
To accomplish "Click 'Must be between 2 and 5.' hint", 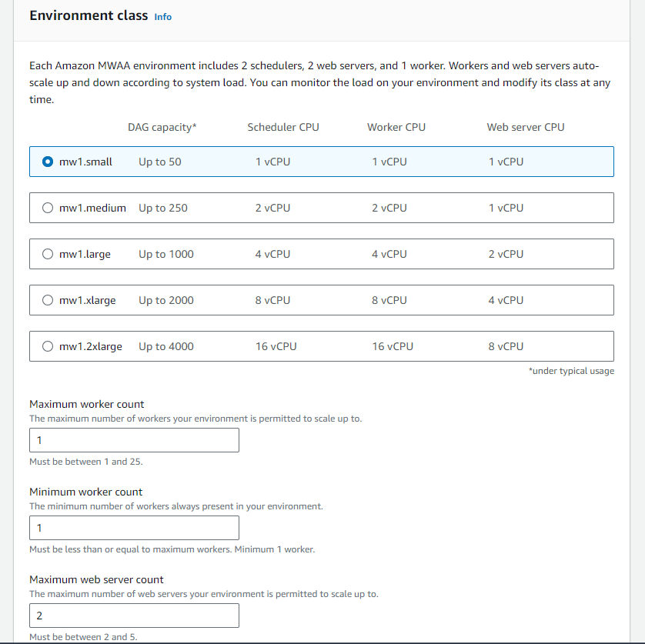I will click(83, 637).
